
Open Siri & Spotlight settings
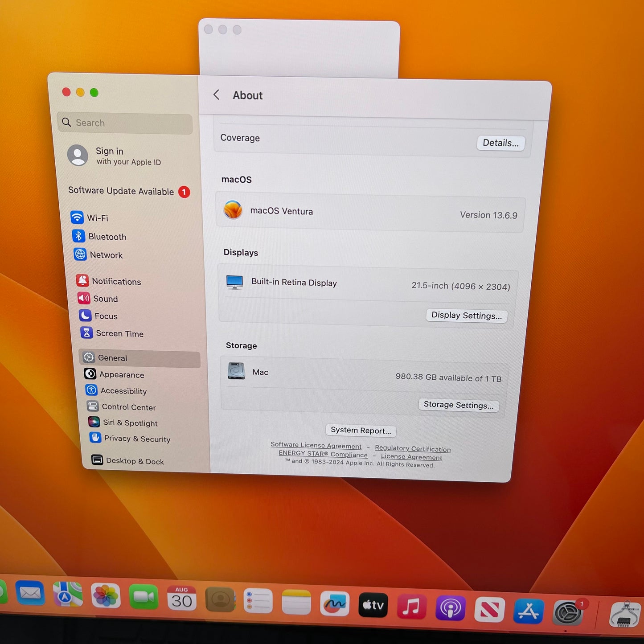(123, 422)
